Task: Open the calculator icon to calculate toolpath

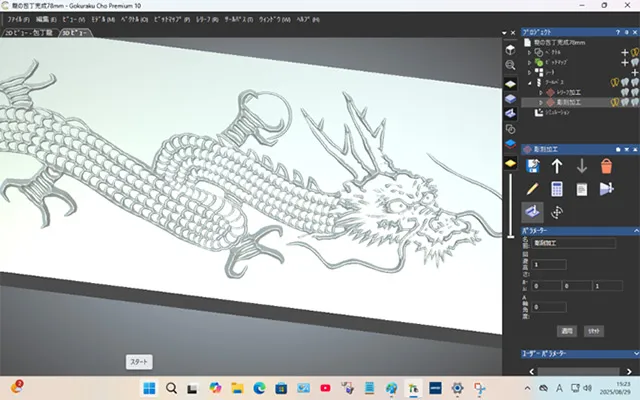Action: click(x=557, y=189)
